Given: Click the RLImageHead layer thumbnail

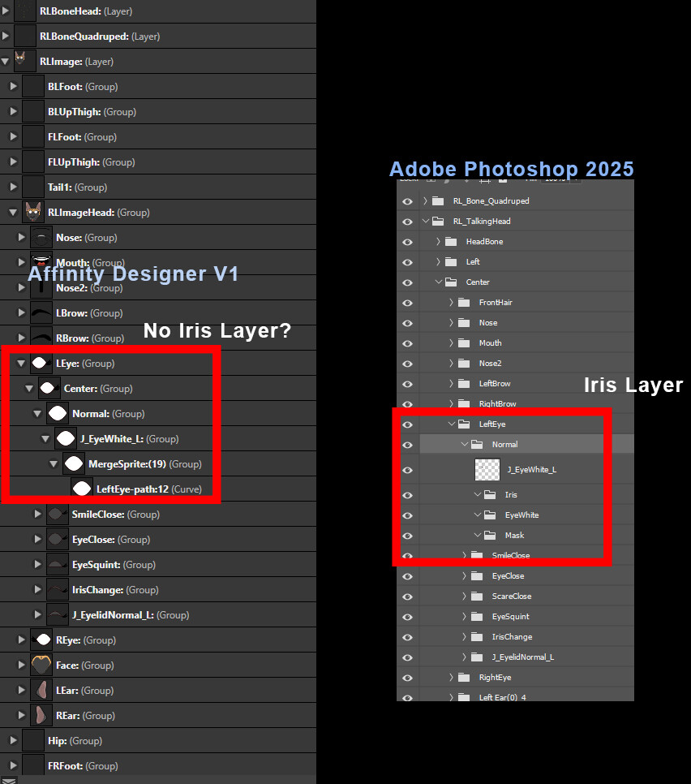Looking at the screenshot, I should [33, 213].
